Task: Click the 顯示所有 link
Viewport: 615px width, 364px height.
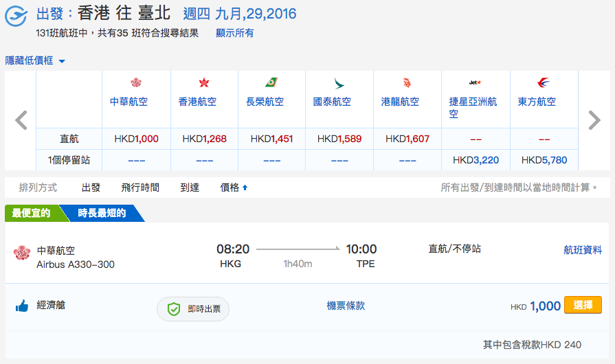Action: (x=234, y=33)
